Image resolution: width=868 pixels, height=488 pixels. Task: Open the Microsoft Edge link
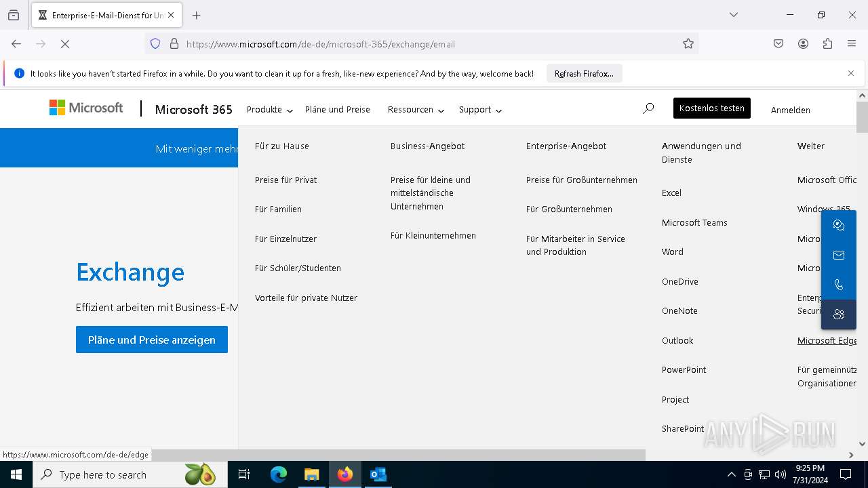827,340
